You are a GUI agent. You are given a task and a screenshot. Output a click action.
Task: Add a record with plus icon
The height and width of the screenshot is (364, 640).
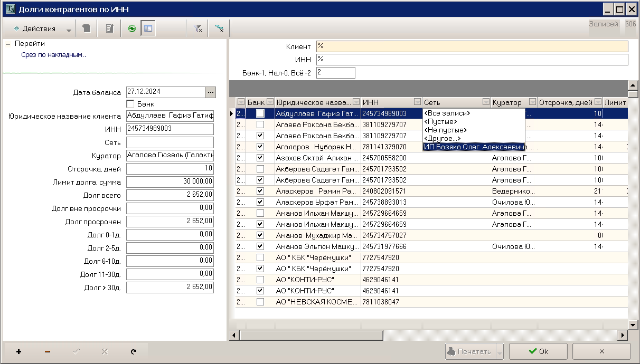click(19, 351)
